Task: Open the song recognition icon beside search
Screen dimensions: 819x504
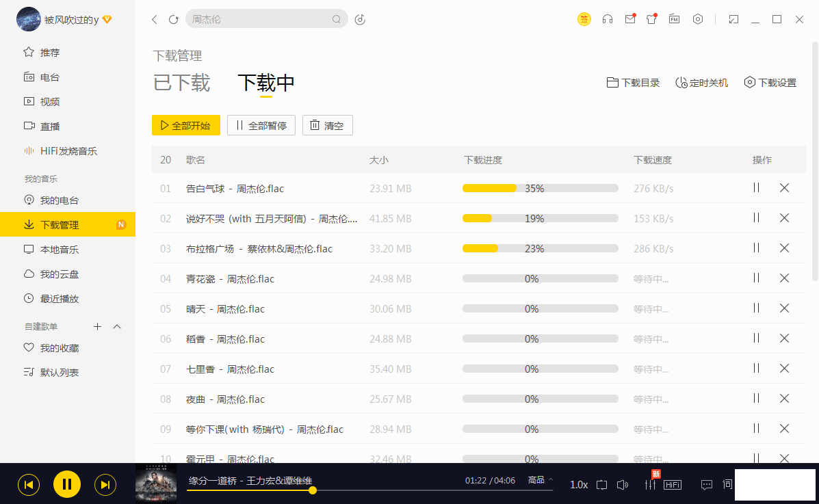Action: (x=360, y=19)
